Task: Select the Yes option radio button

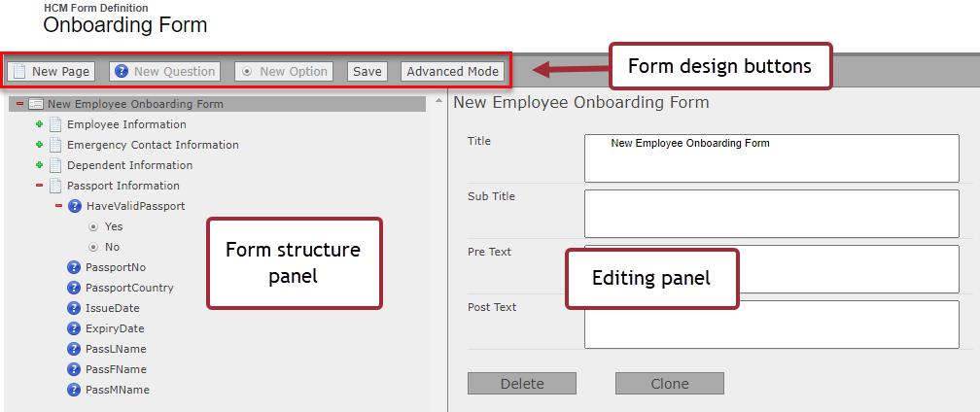Action: [93, 226]
